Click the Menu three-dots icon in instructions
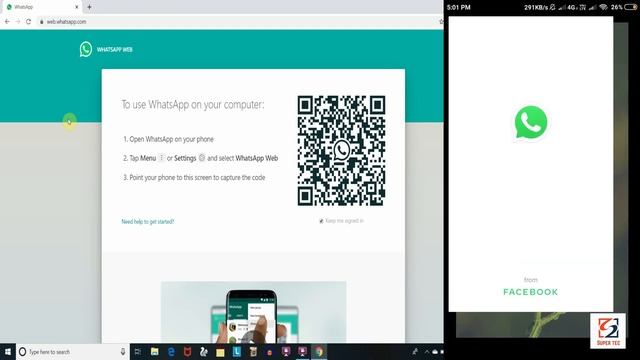The image size is (640, 360). point(161,158)
